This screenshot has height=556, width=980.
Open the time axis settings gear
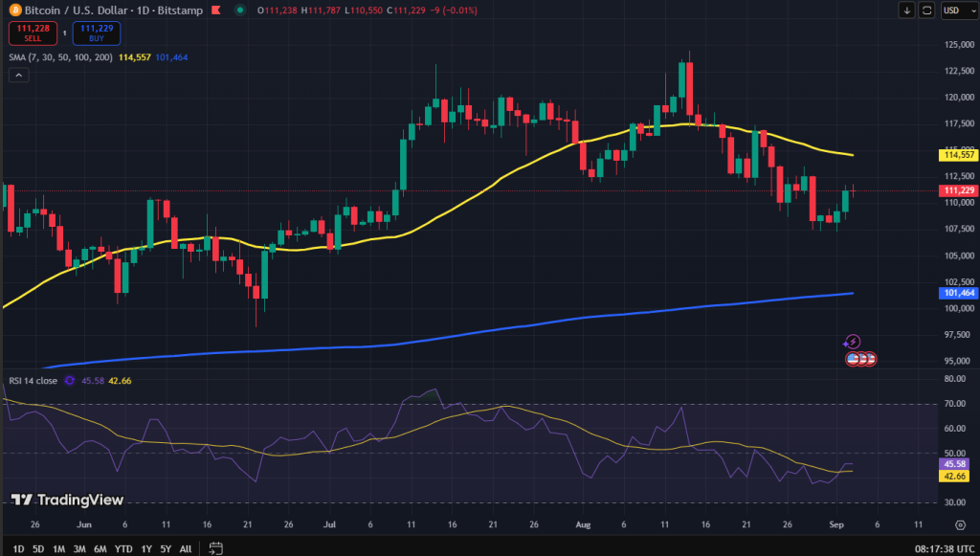(960, 525)
